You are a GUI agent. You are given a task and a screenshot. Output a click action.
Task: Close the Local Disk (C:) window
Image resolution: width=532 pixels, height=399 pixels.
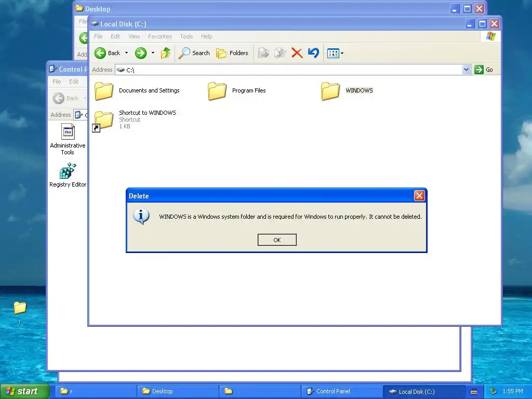[495, 24]
